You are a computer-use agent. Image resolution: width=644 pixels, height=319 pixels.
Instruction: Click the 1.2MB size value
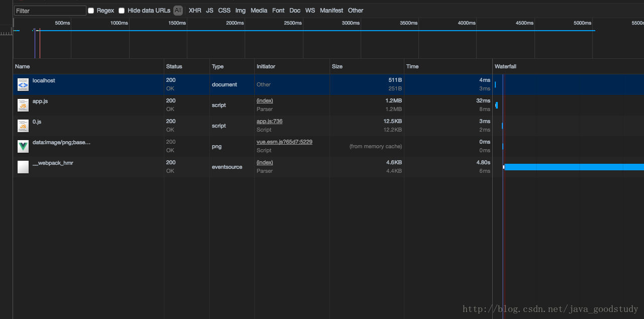pyautogui.click(x=393, y=100)
